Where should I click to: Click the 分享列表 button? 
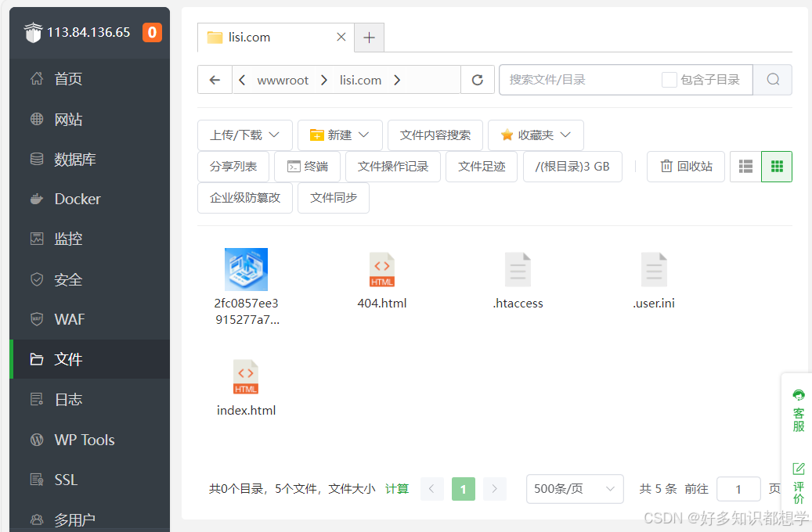click(233, 167)
